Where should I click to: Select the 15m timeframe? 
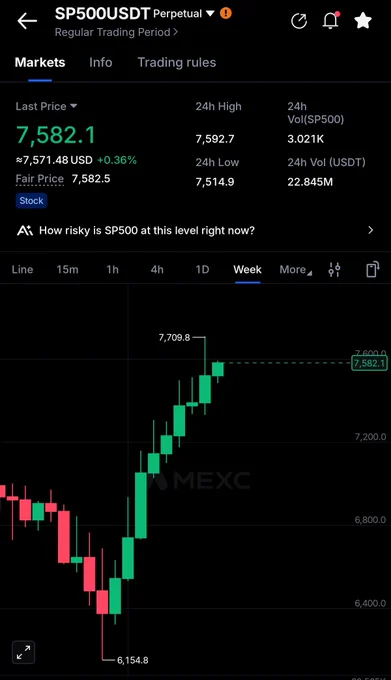[x=67, y=270]
